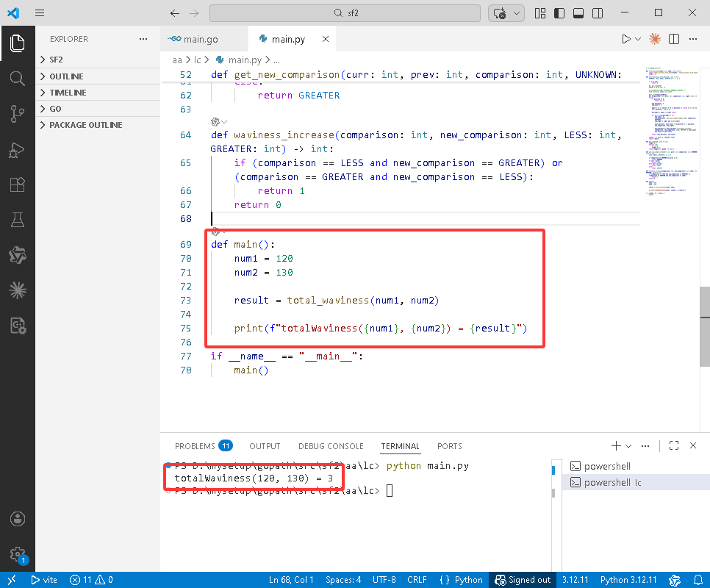Open the PORTS panel tab
Screen dimensions: 710x588
[x=450, y=446]
